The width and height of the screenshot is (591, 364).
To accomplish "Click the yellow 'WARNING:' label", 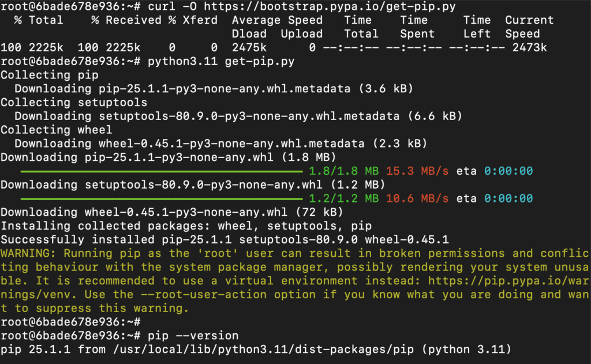I will [29, 254].
